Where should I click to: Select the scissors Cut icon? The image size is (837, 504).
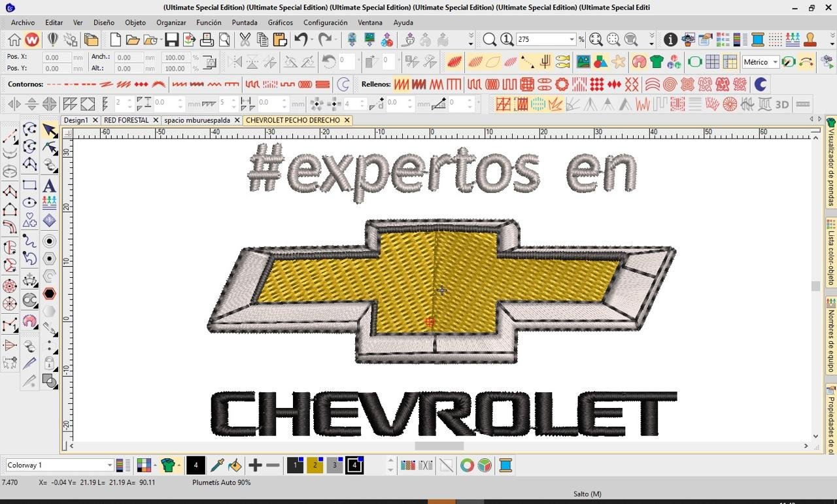click(x=245, y=40)
